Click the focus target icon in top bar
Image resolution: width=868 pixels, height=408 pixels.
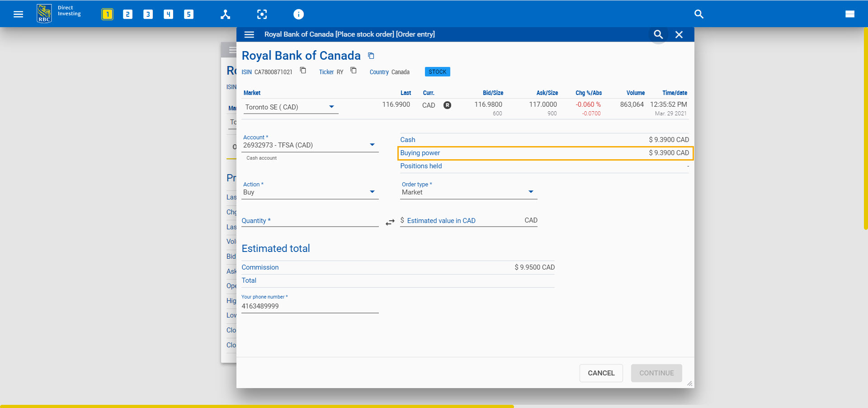(x=262, y=14)
